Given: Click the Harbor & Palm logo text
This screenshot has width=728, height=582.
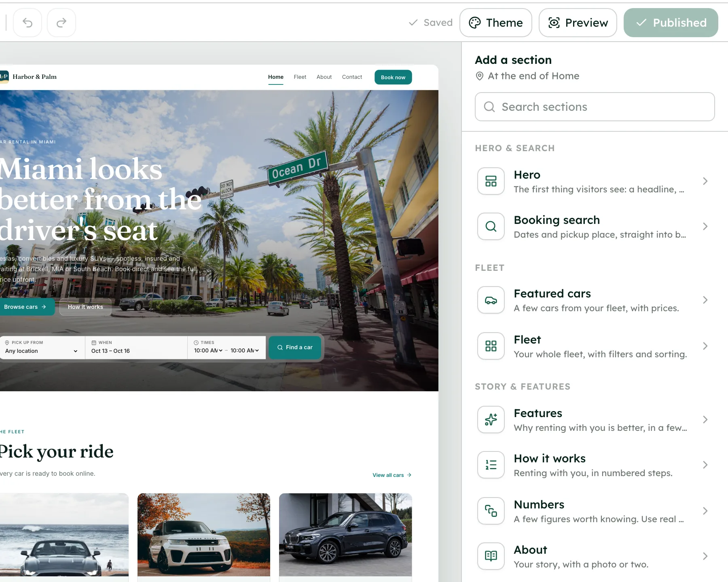Looking at the screenshot, I should coord(34,77).
